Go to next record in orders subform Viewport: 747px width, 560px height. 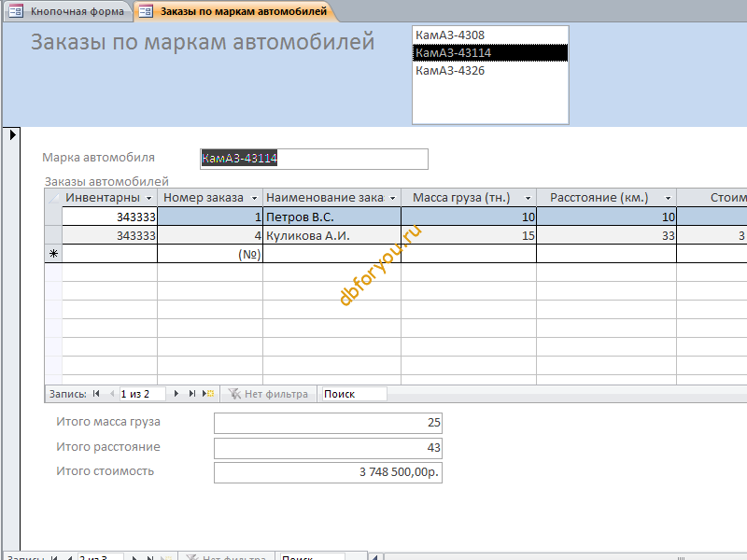176,394
